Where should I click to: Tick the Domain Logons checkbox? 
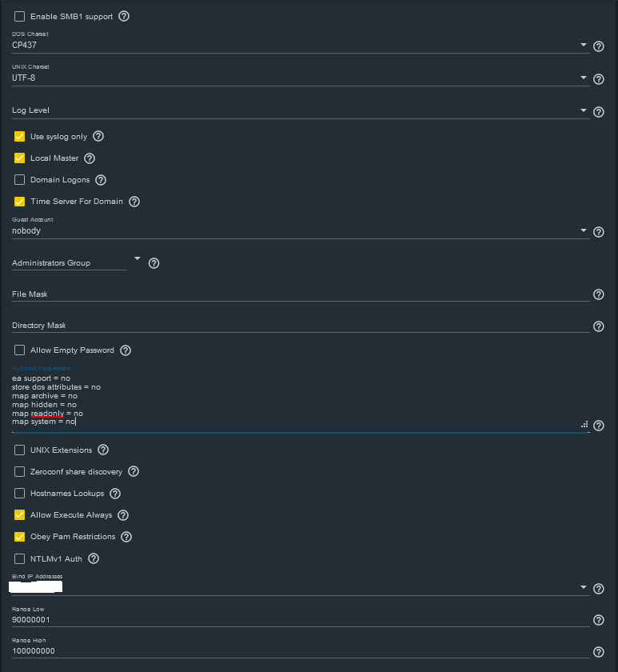coord(20,179)
